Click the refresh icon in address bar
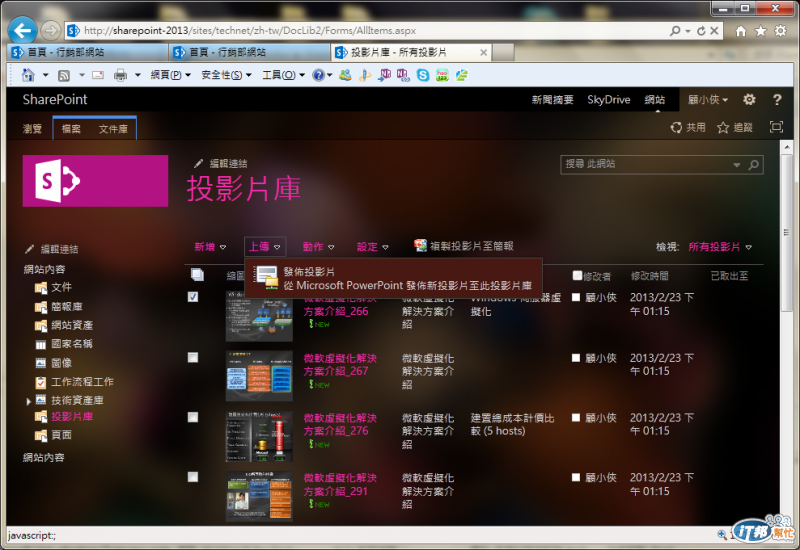This screenshot has width=800, height=550. click(701, 31)
